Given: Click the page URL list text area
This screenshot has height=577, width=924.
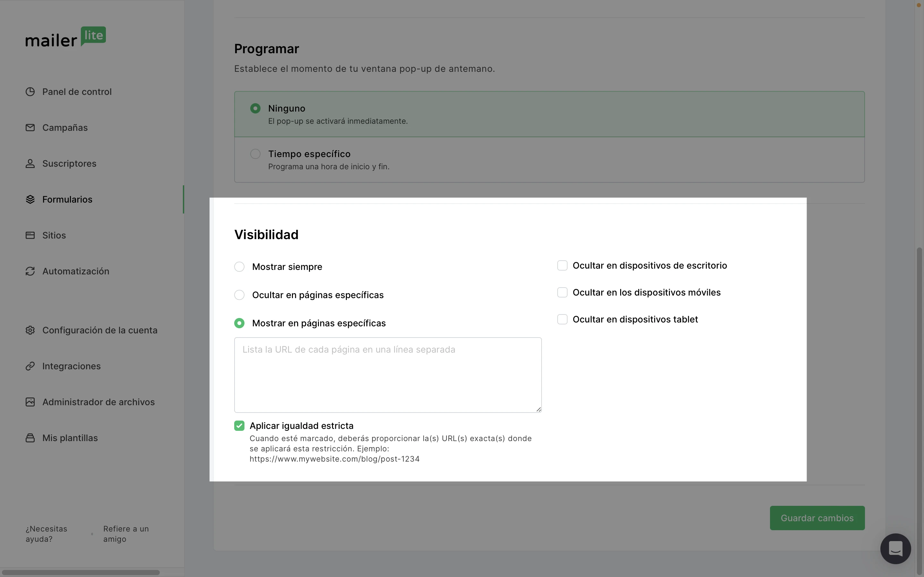Looking at the screenshot, I should 388,375.
